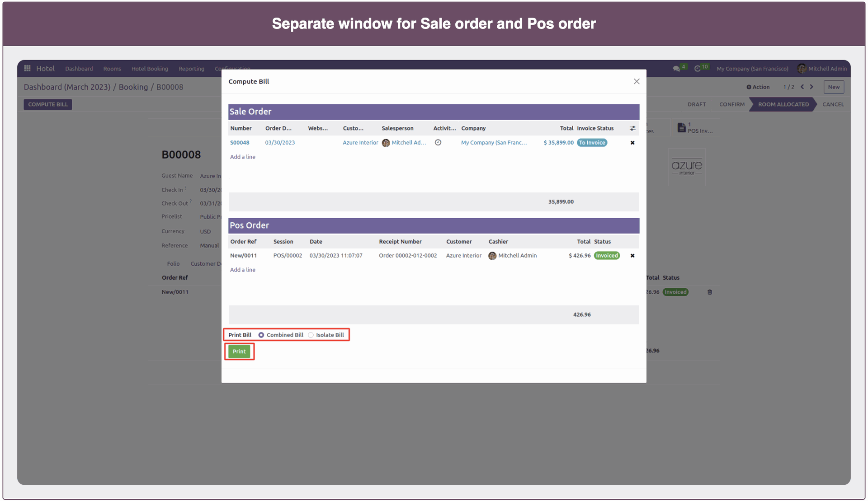The height and width of the screenshot is (501, 868).
Task: Click activity clock icon on S00048 row
Action: click(438, 142)
